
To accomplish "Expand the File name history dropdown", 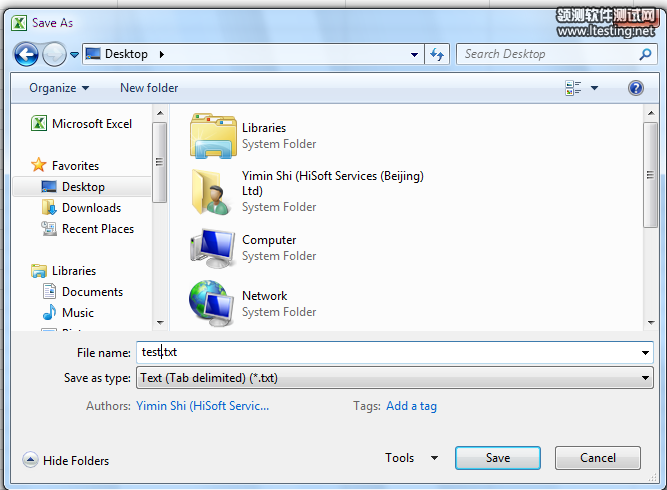I will (645, 353).
